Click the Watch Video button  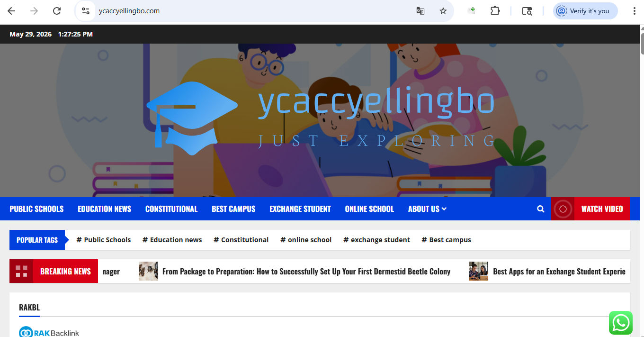602,209
